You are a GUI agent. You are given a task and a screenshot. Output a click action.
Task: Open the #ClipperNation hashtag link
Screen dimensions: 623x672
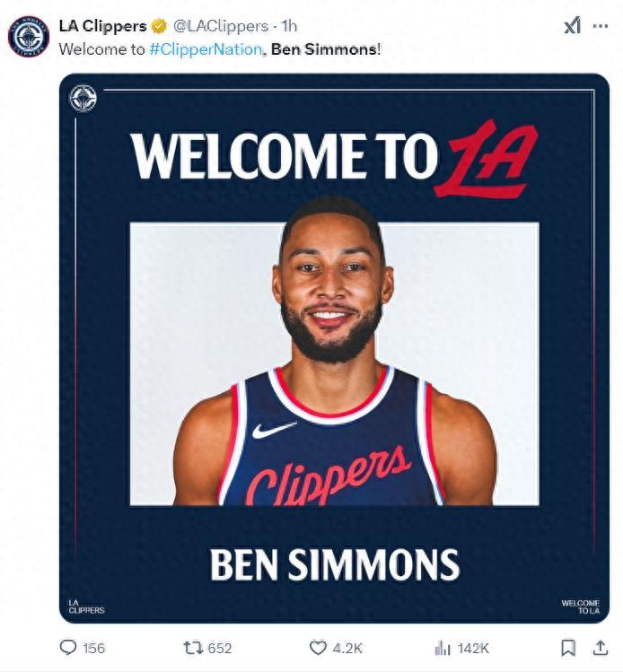206,49
